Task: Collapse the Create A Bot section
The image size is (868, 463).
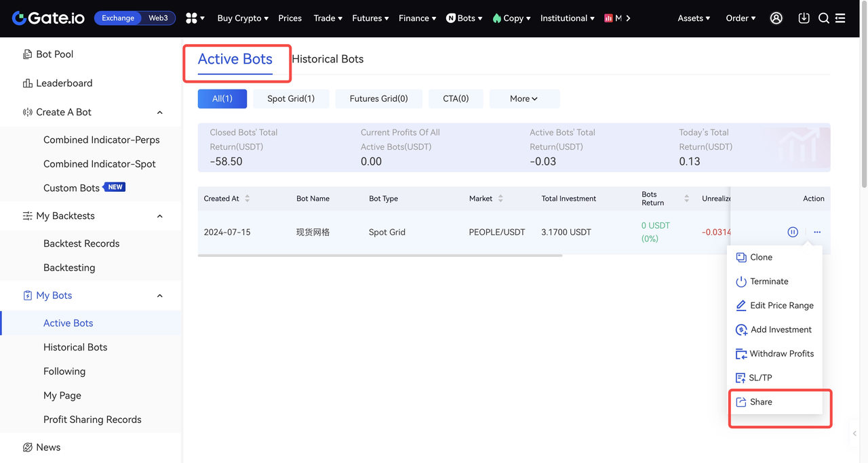Action: [160, 113]
